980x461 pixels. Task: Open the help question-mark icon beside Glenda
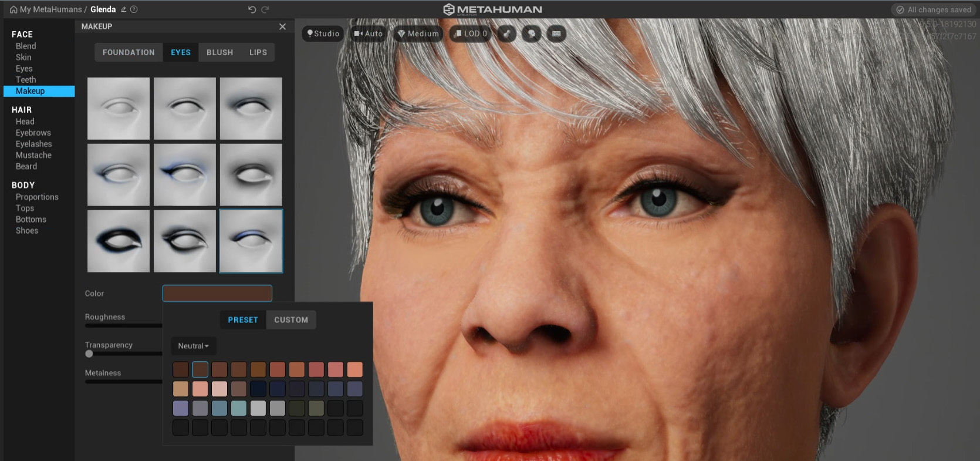[x=134, y=9]
